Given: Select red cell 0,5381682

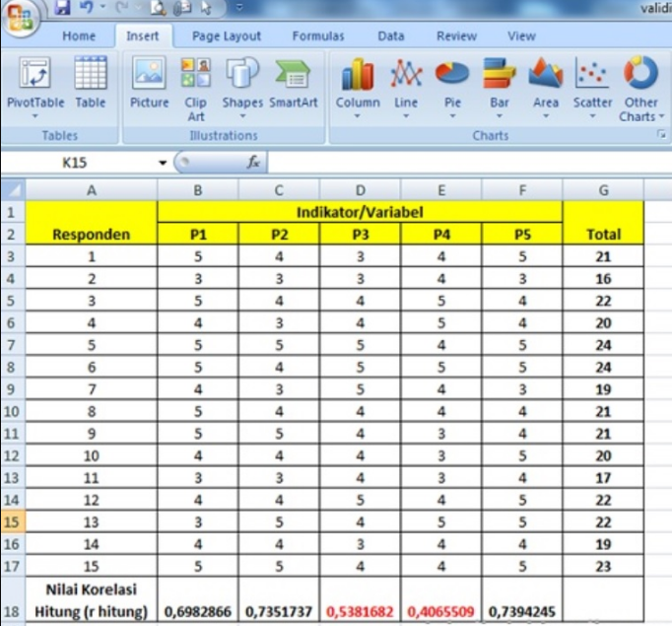Looking at the screenshot, I should click(360, 599).
